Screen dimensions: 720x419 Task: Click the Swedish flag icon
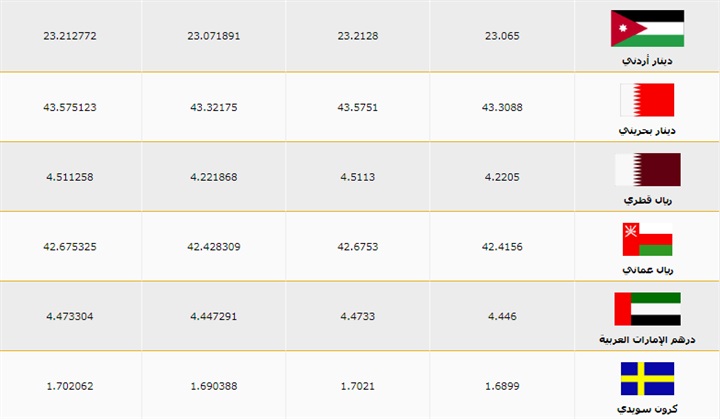point(647,378)
